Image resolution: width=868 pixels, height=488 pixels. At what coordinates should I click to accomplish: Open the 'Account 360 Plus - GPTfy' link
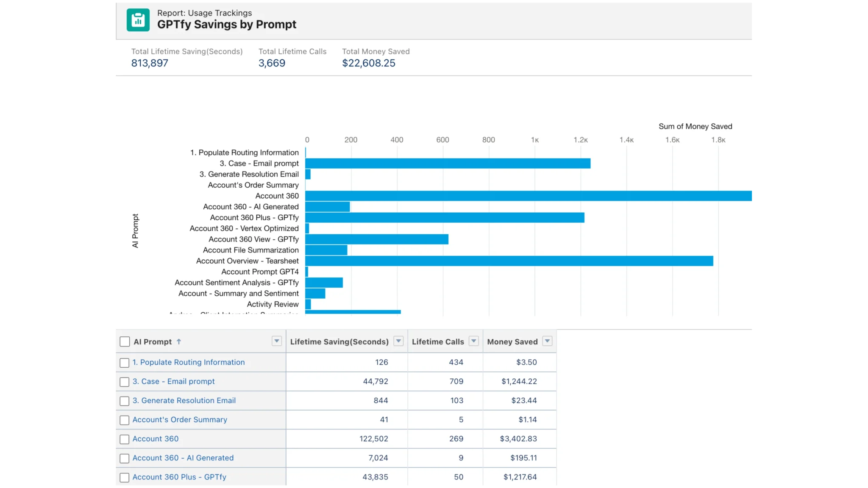tap(179, 477)
